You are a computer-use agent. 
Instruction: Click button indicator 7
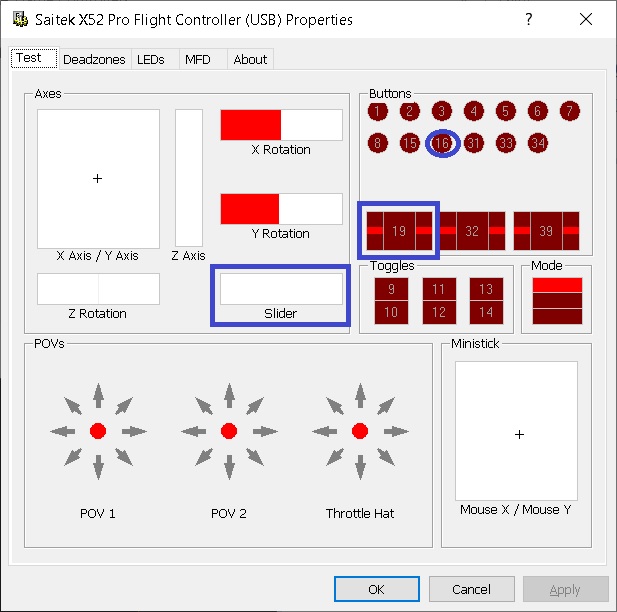point(569,111)
